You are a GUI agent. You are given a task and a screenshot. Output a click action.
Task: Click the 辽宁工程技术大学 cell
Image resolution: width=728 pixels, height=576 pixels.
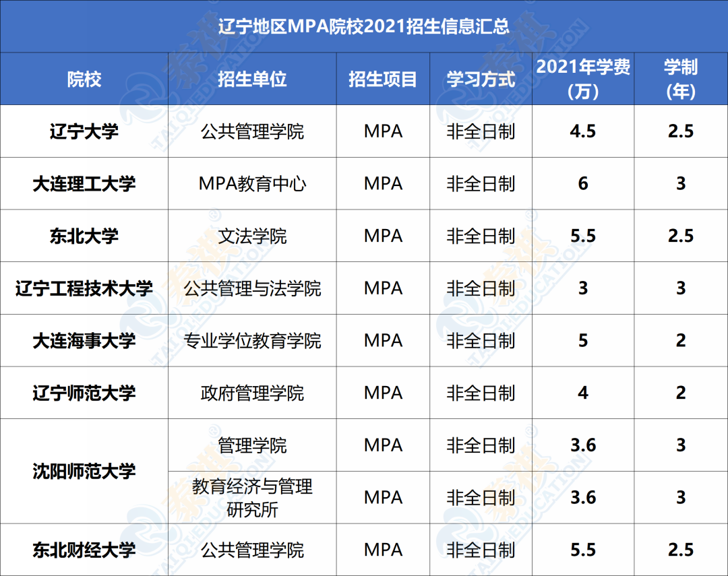(84, 288)
